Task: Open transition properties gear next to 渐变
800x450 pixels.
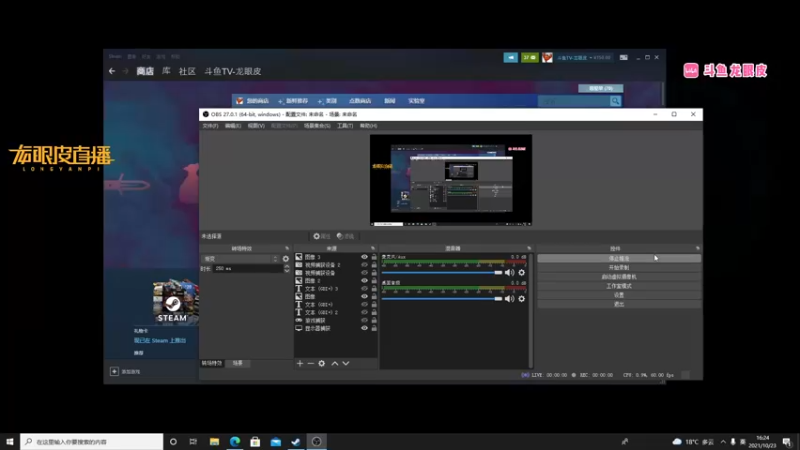Action: coord(286,259)
